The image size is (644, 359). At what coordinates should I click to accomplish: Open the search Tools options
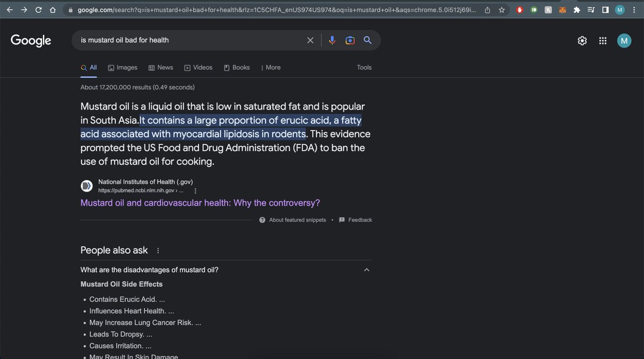364,68
